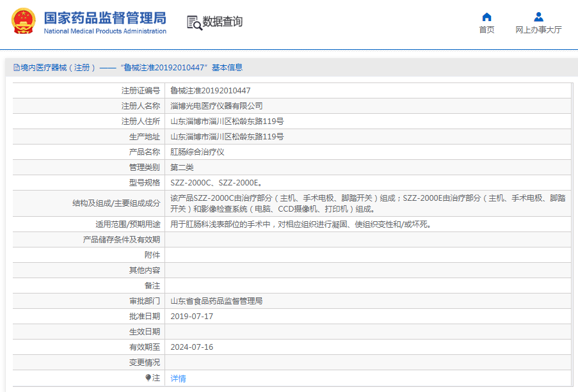Click the registrant name 淄博光电医疗仪器有限公司

pyautogui.click(x=216, y=106)
